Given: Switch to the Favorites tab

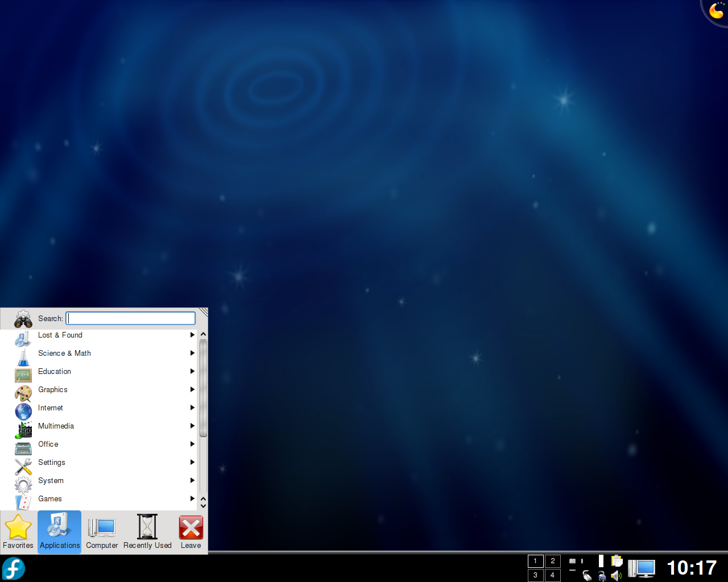Looking at the screenshot, I should tap(18, 532).
